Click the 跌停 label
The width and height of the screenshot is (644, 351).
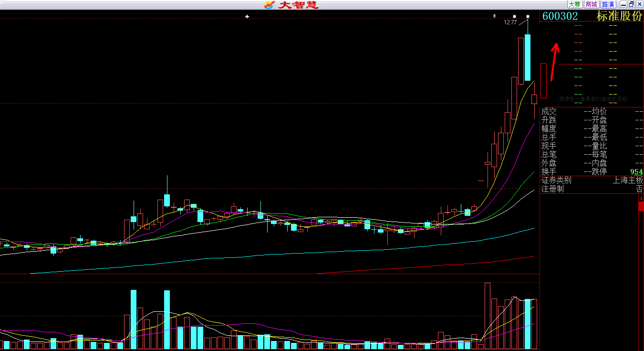point(600,171)
